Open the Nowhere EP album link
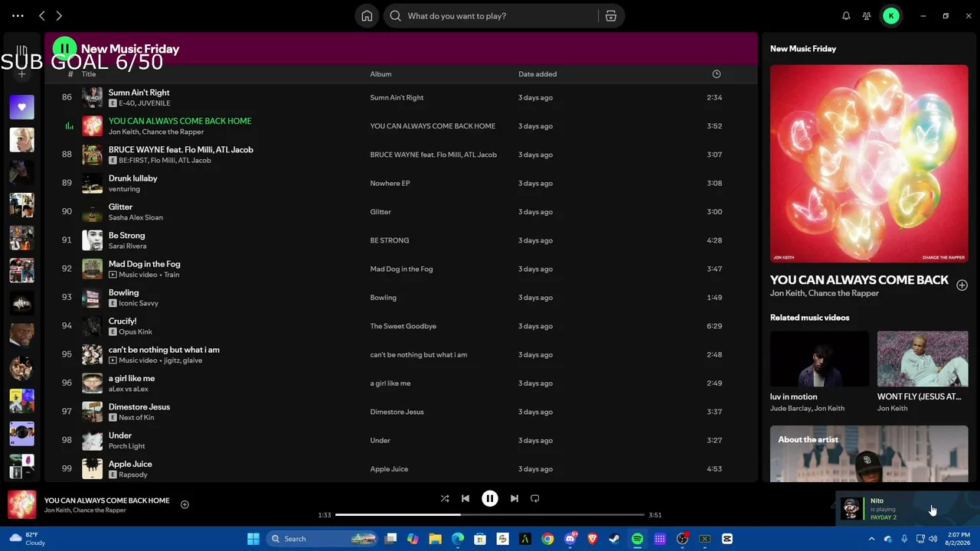This screenshot has width=980, height=551. (x=390, y=183)
